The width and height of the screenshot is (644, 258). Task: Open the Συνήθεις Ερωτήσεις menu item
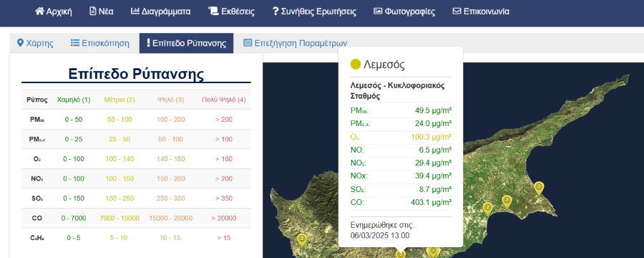(x=314, y=11)
